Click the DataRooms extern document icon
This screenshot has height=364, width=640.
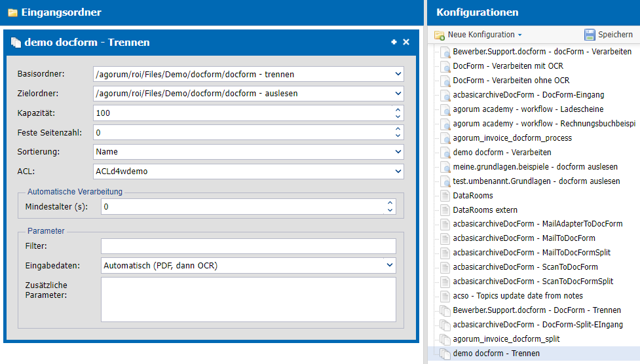[x=445, y=210]
